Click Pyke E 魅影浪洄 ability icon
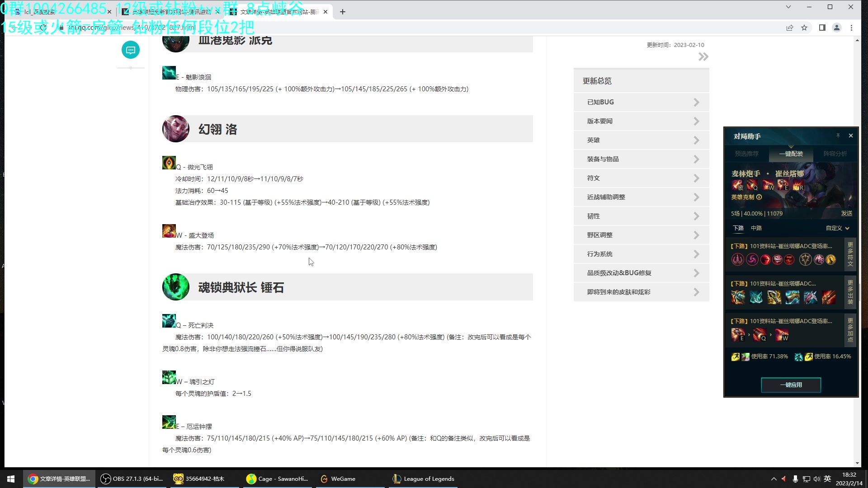The width and height of the screenshot is (868, 488). click(x=169, y=73)
